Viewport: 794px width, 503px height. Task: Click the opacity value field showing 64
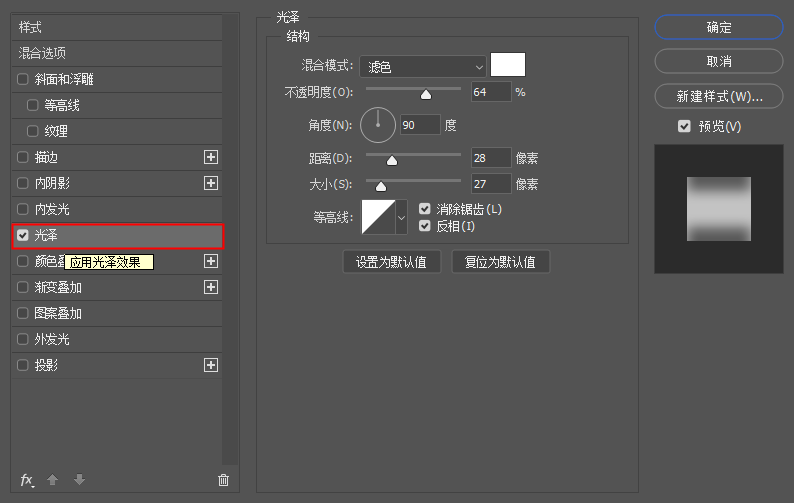click(x=491, y=92)
